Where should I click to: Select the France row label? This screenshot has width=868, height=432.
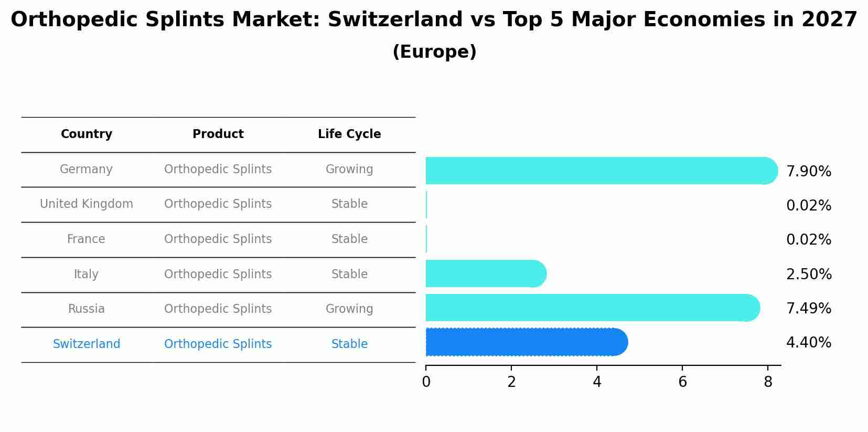coord(87,239)
